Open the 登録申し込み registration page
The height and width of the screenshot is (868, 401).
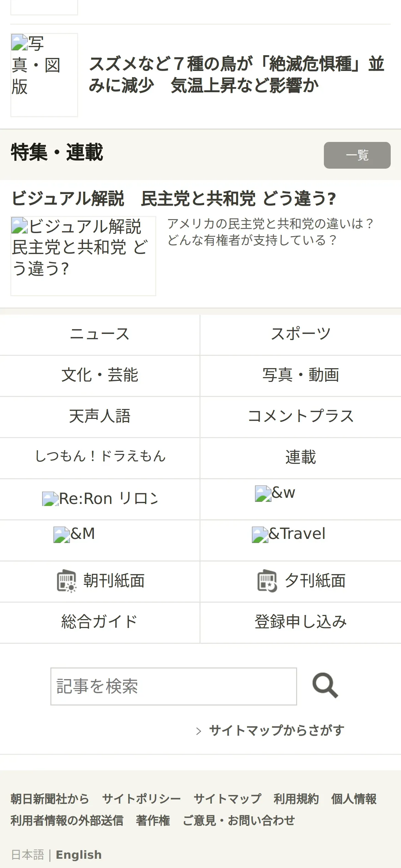click(x=301, y=623)
